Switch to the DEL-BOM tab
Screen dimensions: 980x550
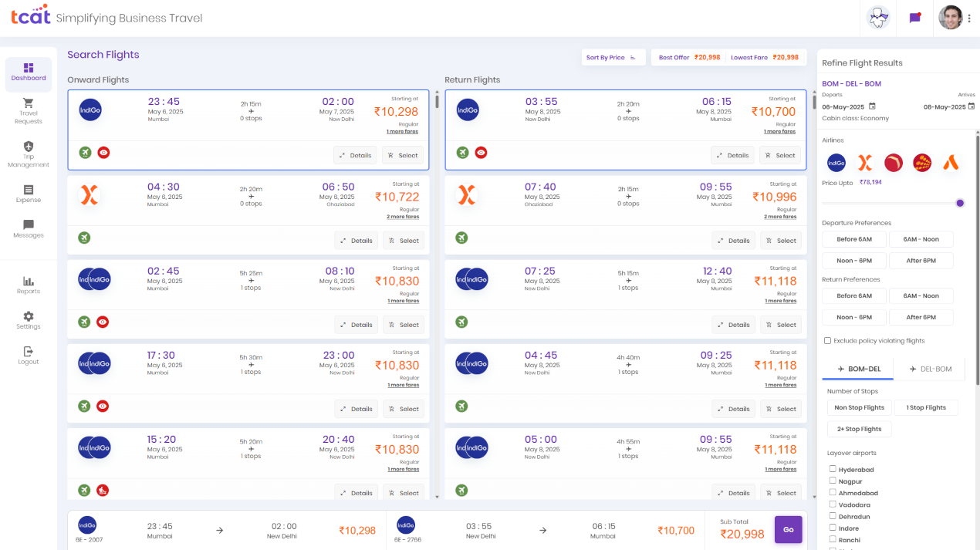pos(930,369)
